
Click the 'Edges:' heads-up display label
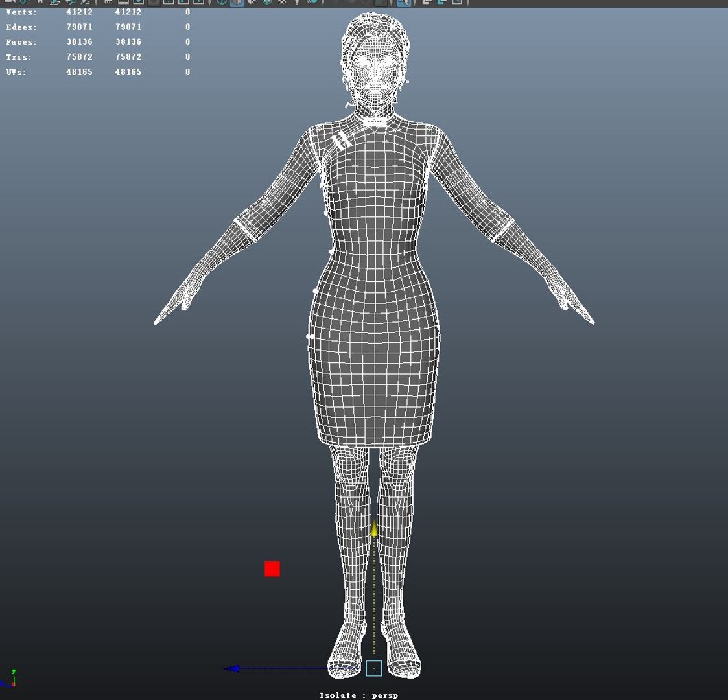pyautogui.click(x=21, y=27)
